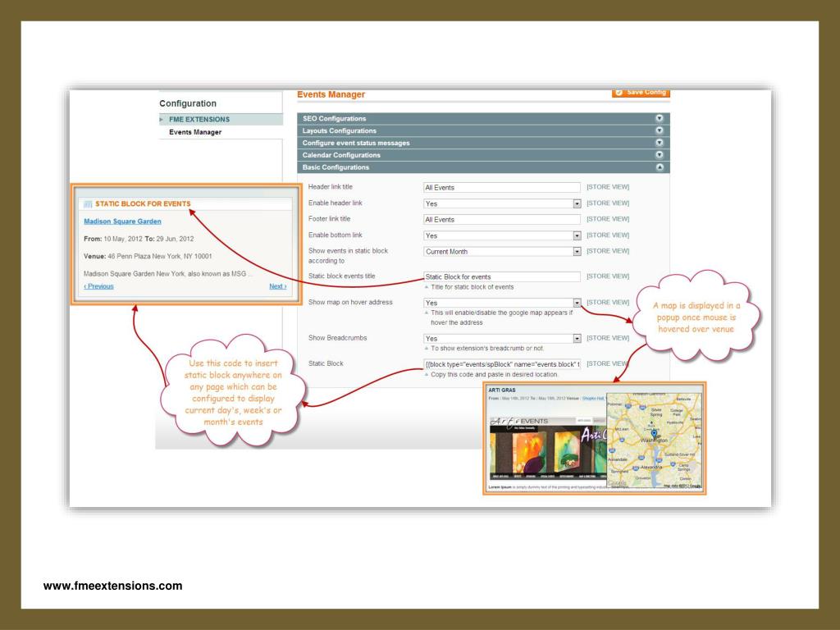Click the Next link in static block
The image size is (840, 630).
(277, 286)
